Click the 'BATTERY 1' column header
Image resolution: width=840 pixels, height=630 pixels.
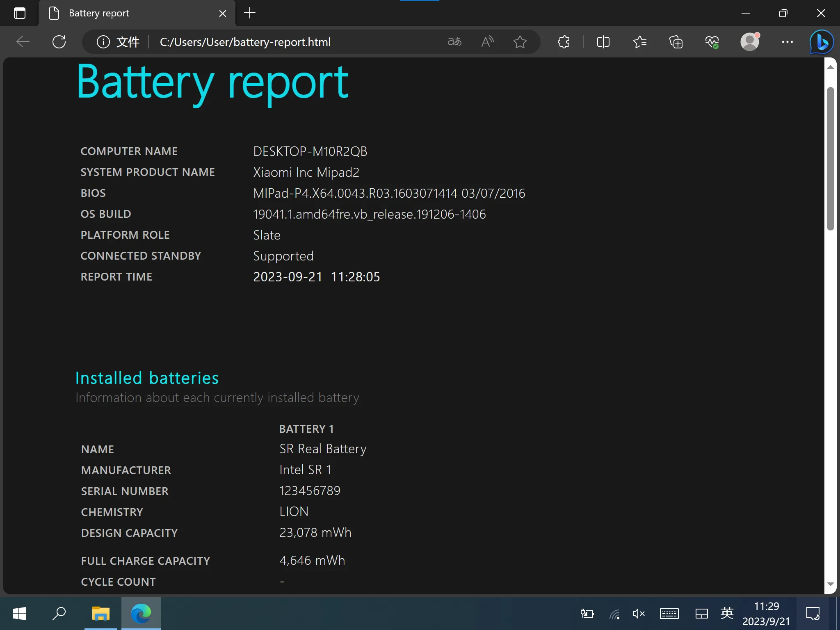pyautogui.click(x=306, y=429)
